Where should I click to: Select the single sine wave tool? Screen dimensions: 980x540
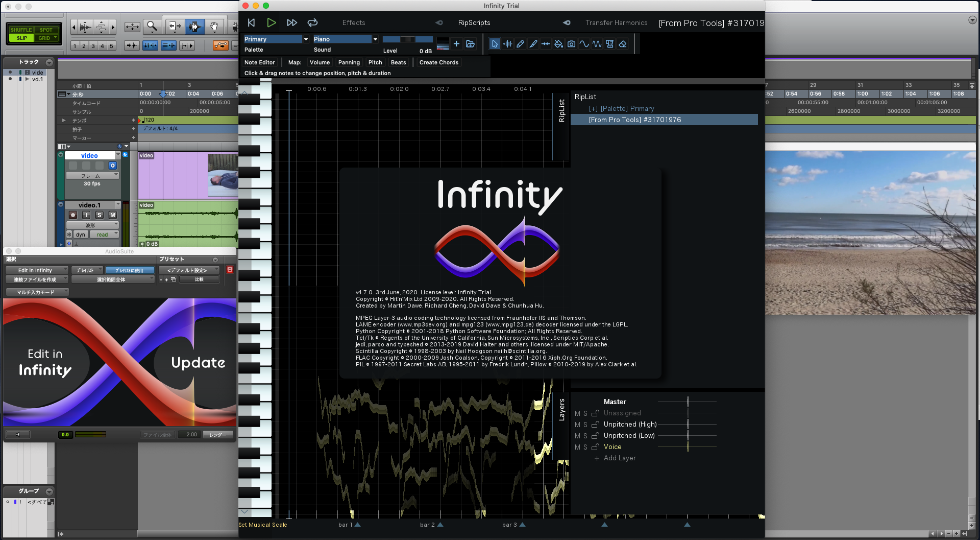click(x=584, y=44)
